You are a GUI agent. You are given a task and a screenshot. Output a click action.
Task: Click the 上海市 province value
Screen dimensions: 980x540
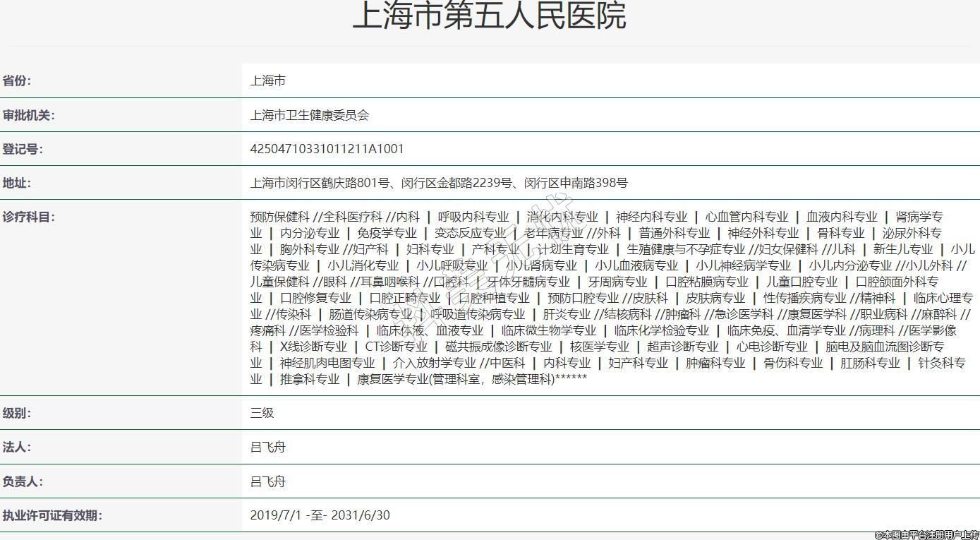point(268,81)
